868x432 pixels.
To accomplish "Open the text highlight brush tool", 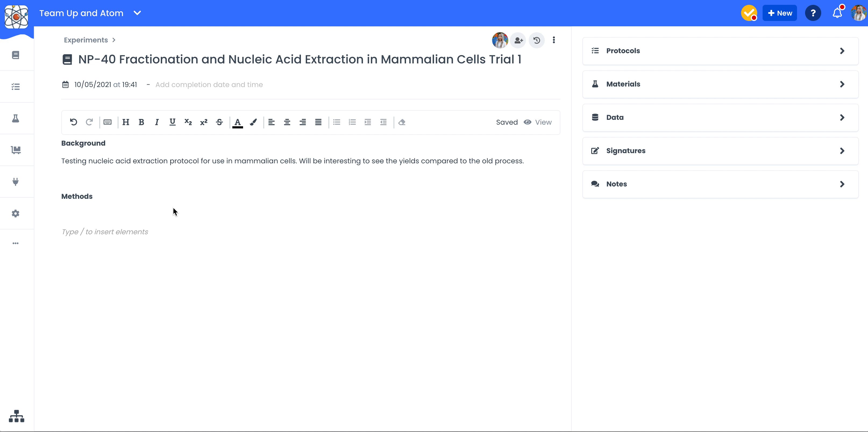I will pyautogui.click(x=253, y=122).
